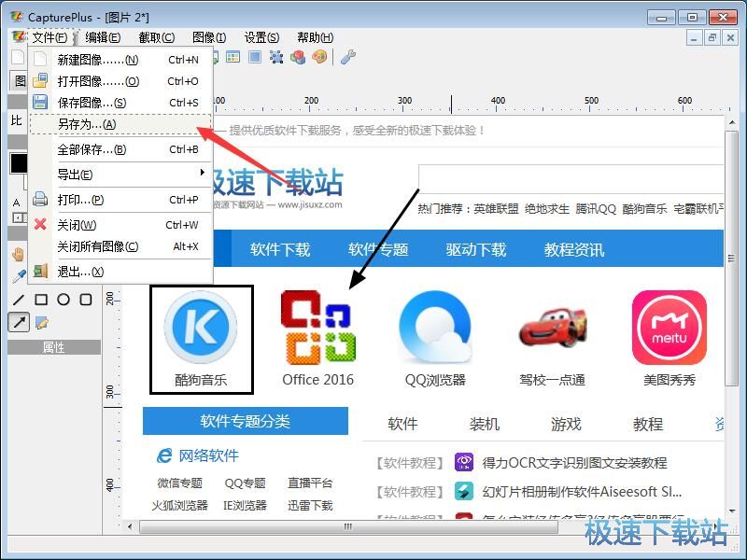Open the 截取 (Capture) menu
Screen dimensions: 747x560
[x=156, y=37]
